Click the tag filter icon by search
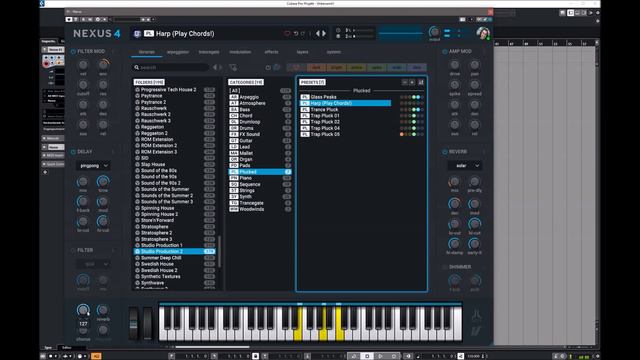 [x=233, y=67]
